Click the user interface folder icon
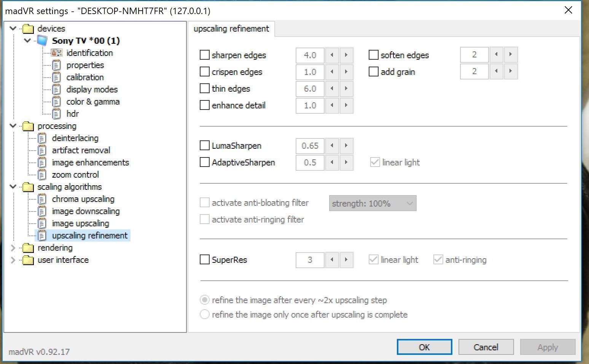Image resolution: width=589 pixels, height=364 pixels. tap(28, 260)
